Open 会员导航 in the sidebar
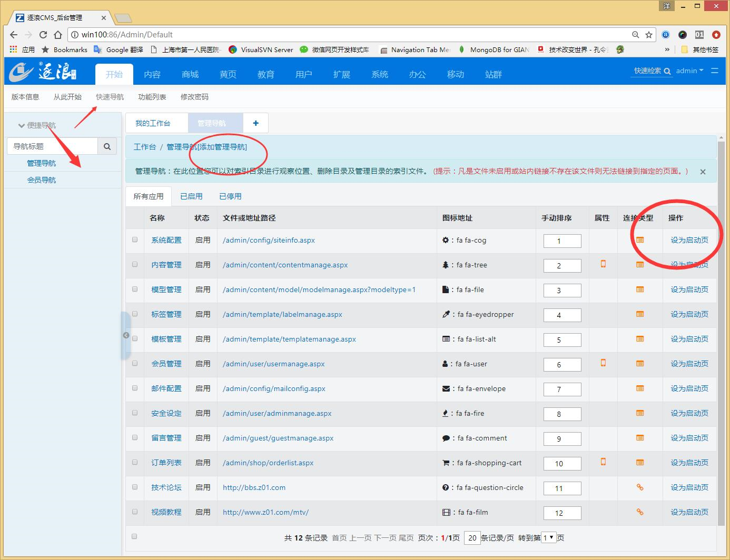 (x=41, y=180)
